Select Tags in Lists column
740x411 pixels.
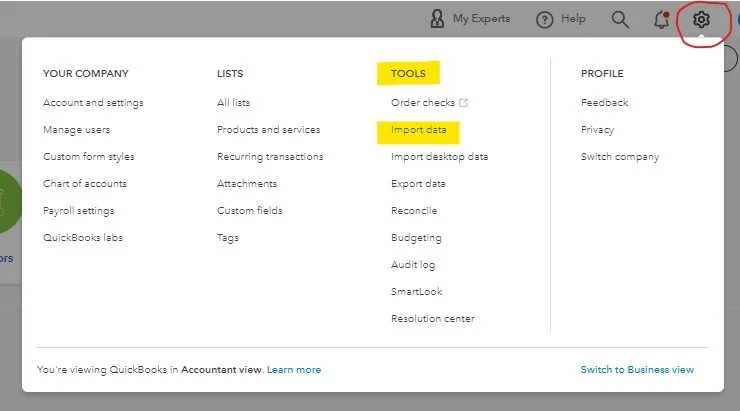(228, 238)
